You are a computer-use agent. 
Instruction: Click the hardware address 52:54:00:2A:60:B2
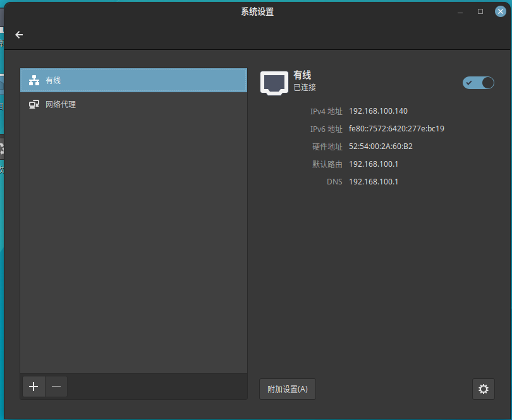(x=381, y=147)
